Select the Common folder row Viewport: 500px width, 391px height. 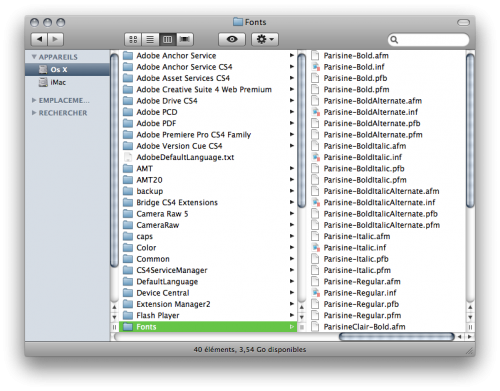point(208,259)
